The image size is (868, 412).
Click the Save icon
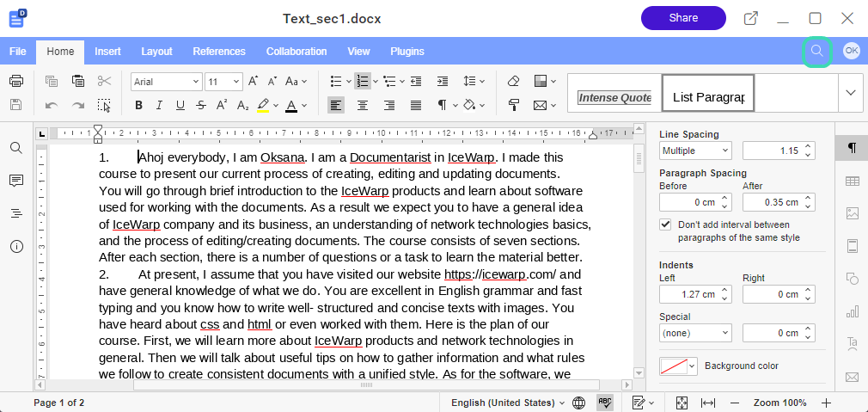[16, 105]
